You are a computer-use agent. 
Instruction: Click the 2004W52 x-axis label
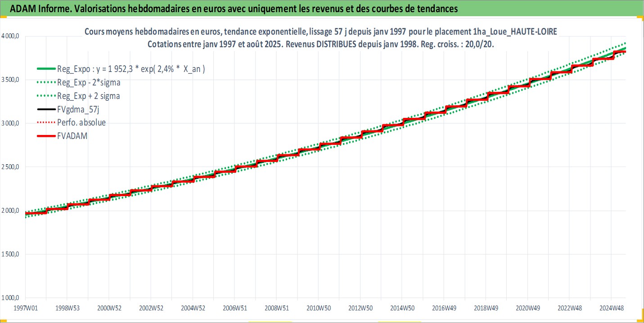[193, 308]
